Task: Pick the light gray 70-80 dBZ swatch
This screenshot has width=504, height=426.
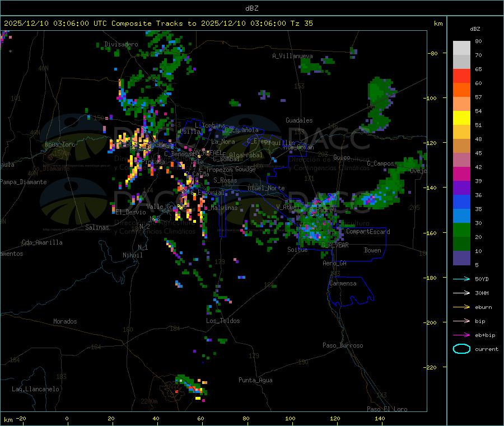Action: pos(461,48)
